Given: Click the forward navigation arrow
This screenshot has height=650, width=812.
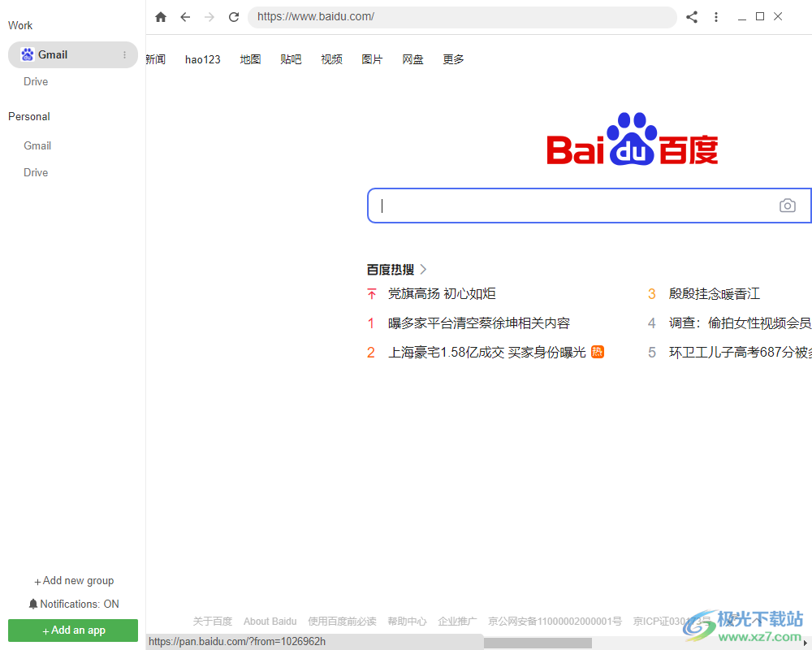Looking at the screenshot, I should (x=209, y=17).
